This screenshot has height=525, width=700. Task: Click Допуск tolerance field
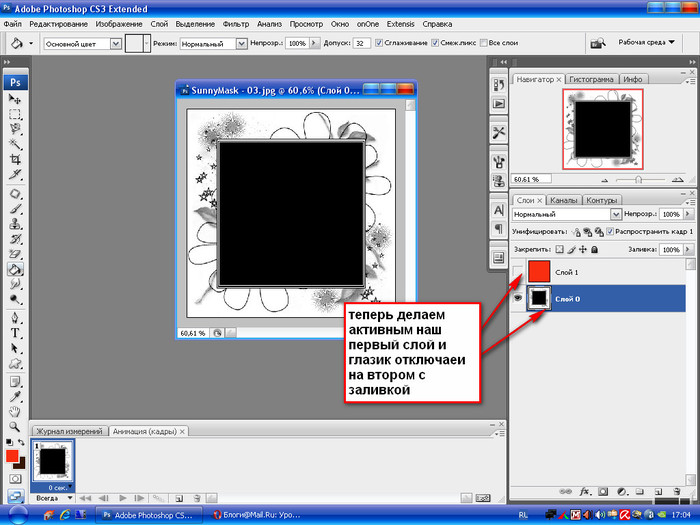[361, 43]
